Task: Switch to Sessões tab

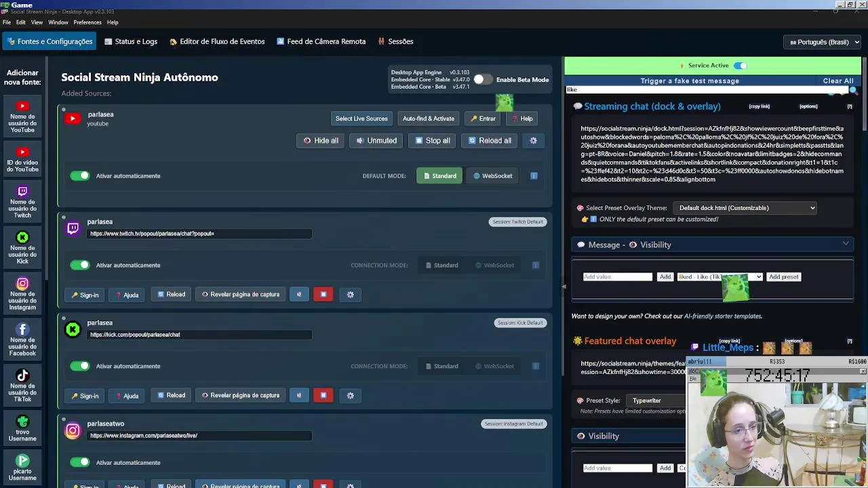Action: pos(395,41)
